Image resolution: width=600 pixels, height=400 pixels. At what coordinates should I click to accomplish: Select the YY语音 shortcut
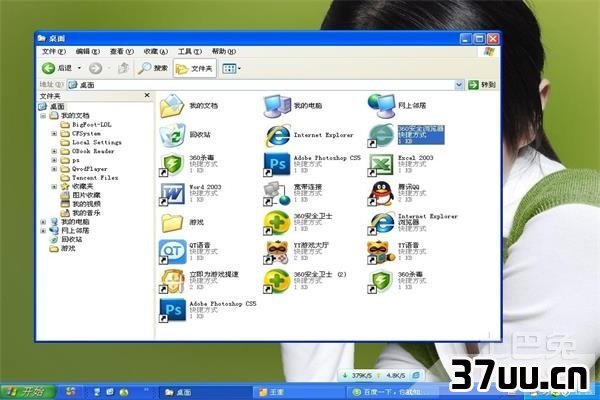pyautogui.click(x=381, y=252)
